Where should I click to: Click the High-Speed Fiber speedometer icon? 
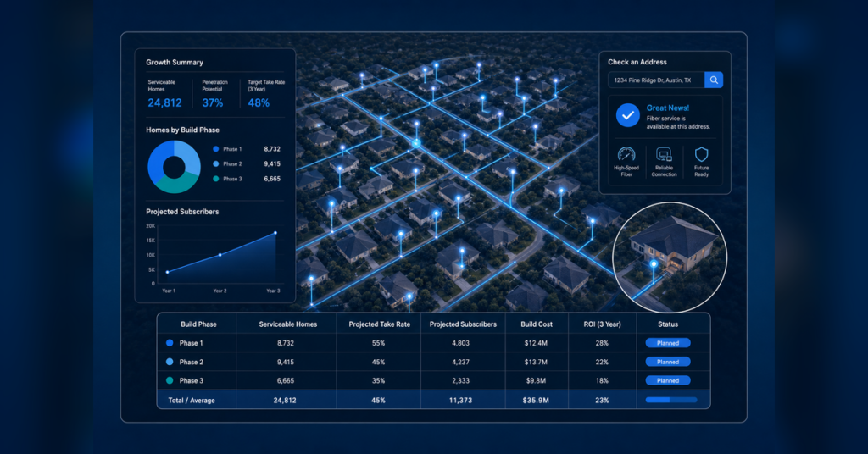tap(626, 154)
